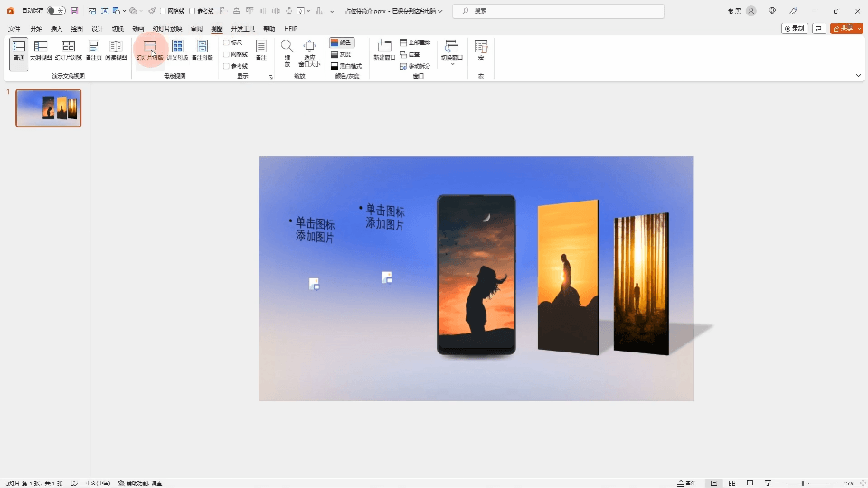Toggle Guides checkbox in quick access toolbar
The width and height of the screenshot is (868, 488).
202,11
